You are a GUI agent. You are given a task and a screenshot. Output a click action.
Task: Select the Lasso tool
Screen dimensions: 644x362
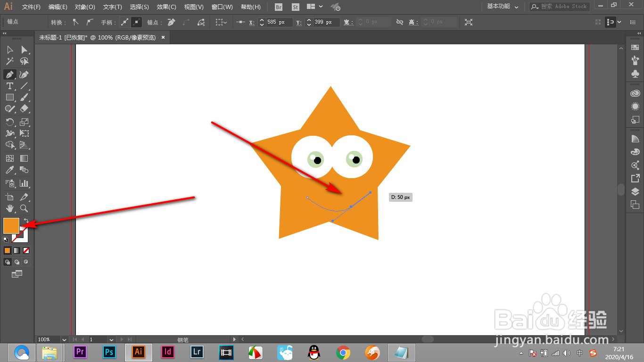(x=24, y=61)
